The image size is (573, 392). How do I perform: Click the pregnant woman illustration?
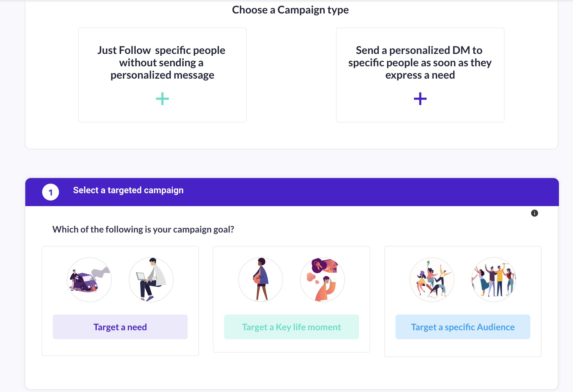click(261, 280)
